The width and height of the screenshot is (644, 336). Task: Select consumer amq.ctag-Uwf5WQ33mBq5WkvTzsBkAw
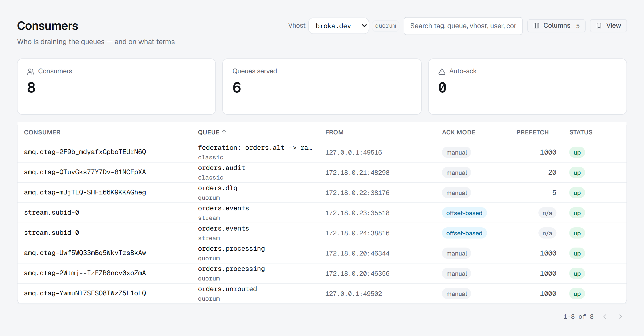(85, 253)
